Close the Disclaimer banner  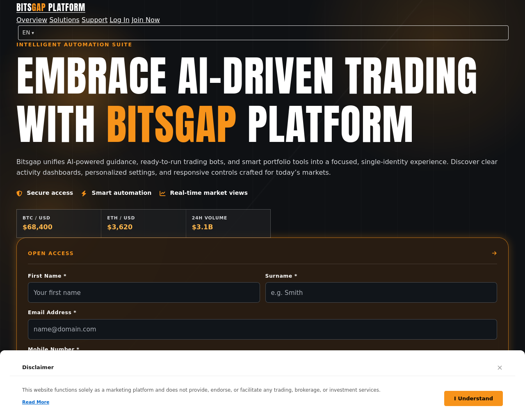coord(500,367)
